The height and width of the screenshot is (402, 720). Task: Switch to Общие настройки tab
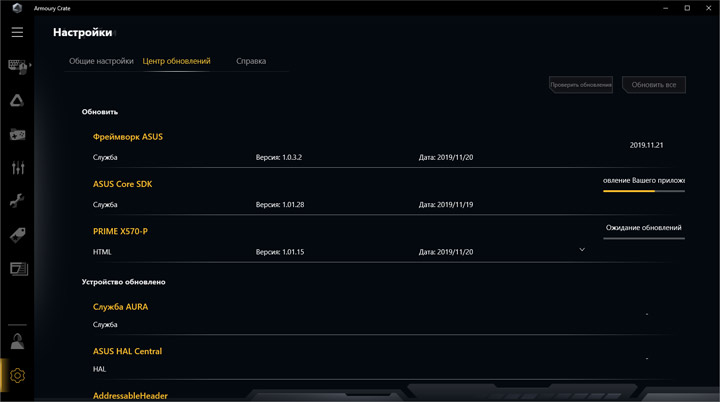click(x=101, y=61)
